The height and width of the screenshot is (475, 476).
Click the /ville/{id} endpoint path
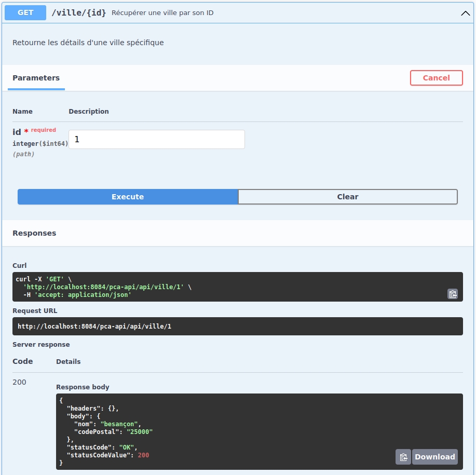coord(79,13)
